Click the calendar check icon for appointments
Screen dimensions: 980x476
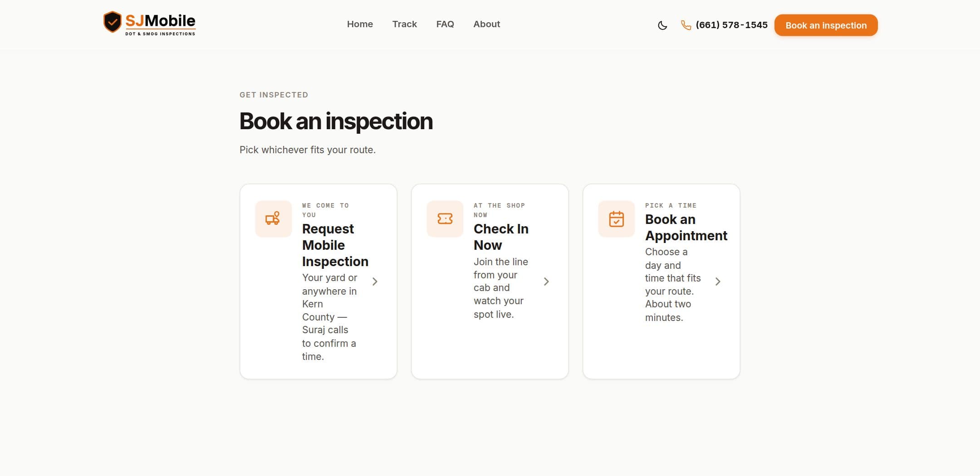click(x=616, y=219)
